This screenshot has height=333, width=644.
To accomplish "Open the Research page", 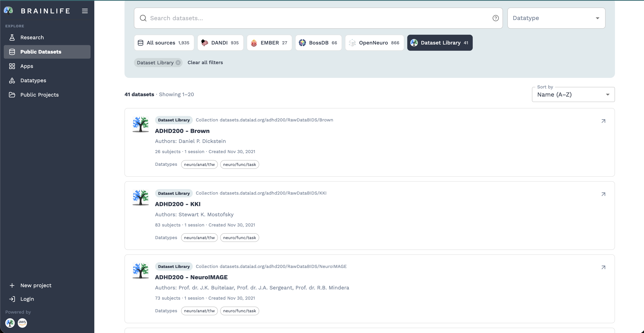I will pyautogui.click(x=47, y=38).
